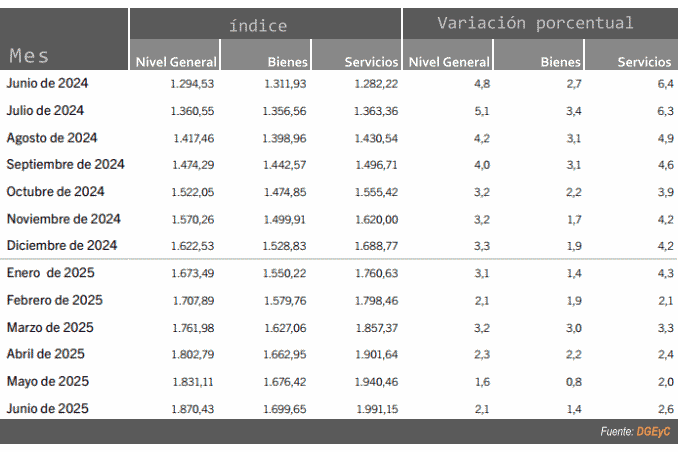Click the 1.870,43 index value

(193, 409)
